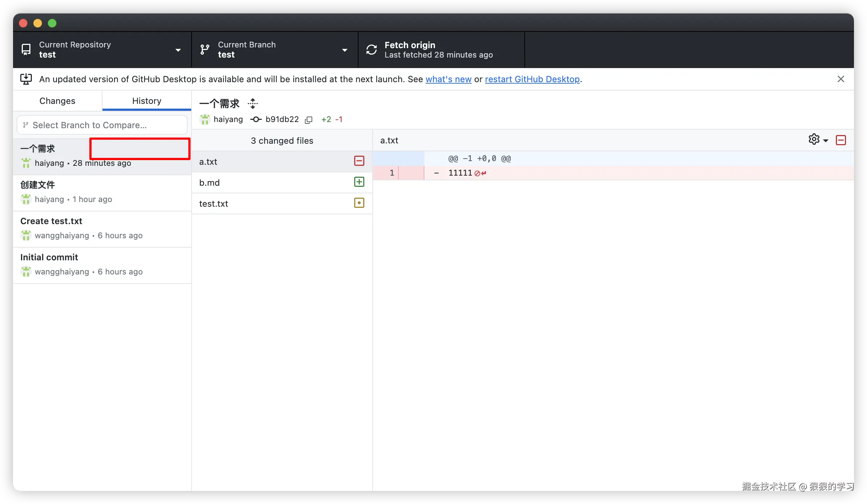Dismiss the update notification banner
Screen dimensions: 867x504
841,79
